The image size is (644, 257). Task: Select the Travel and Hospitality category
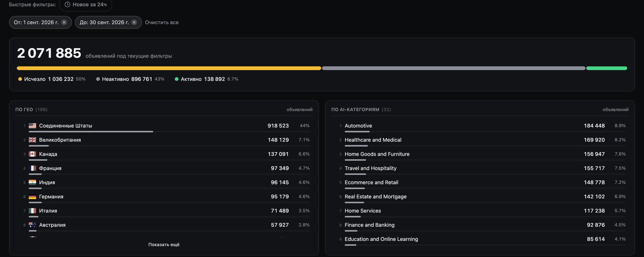(x=480, y=169)
